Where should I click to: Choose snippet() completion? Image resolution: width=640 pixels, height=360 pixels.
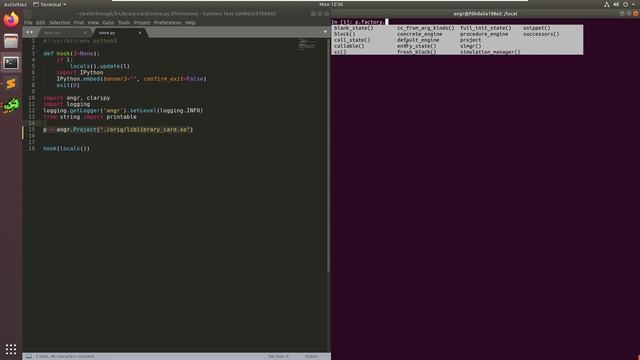537,28
